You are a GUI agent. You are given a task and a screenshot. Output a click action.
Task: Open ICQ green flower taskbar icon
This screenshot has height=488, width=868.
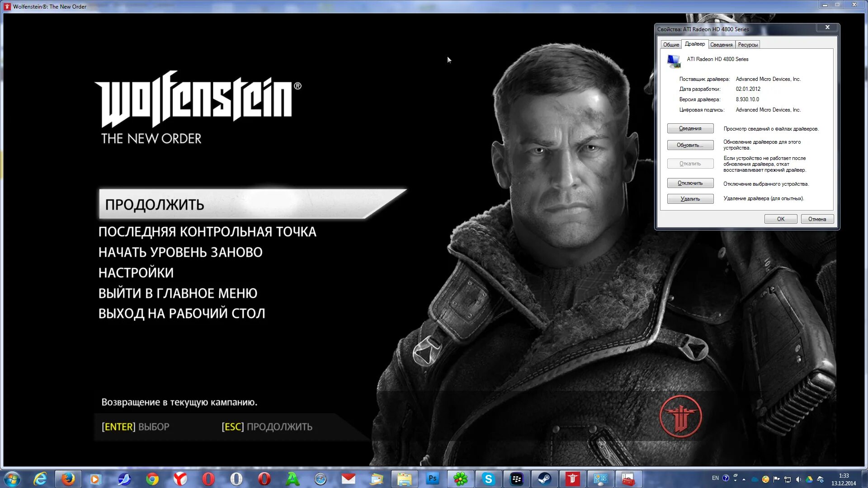coord(461,479)
